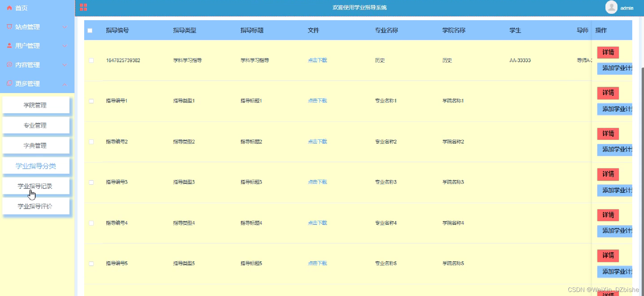This screenshot has height=296, width=644.
Task: Click cell 指导标题5
Action: (x=251, y=263)
